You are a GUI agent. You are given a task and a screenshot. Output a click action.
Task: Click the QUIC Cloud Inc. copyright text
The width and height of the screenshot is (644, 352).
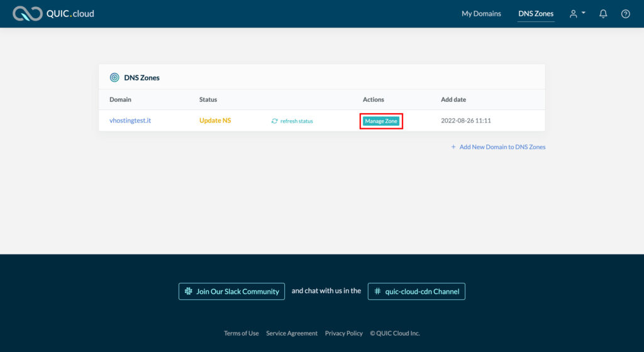[395, 333]
